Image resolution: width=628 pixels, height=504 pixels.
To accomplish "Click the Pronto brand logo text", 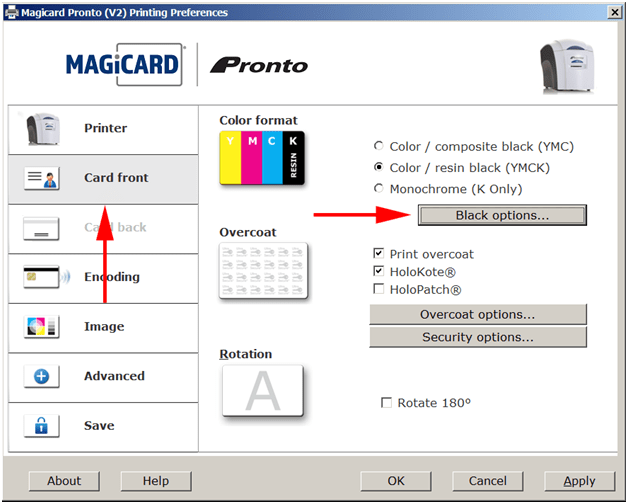I will point(259,65).
